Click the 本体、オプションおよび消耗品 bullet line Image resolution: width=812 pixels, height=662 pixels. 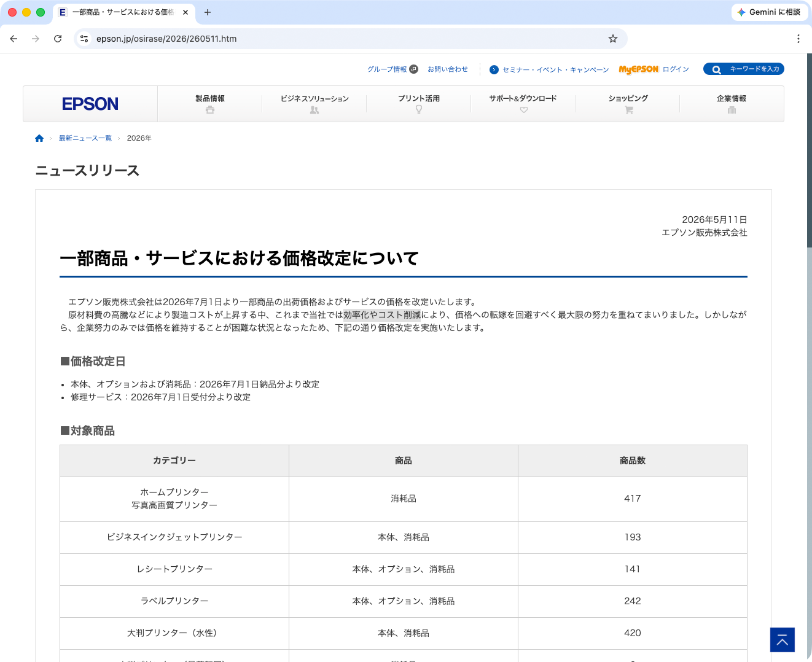click(x=195, y=384)
